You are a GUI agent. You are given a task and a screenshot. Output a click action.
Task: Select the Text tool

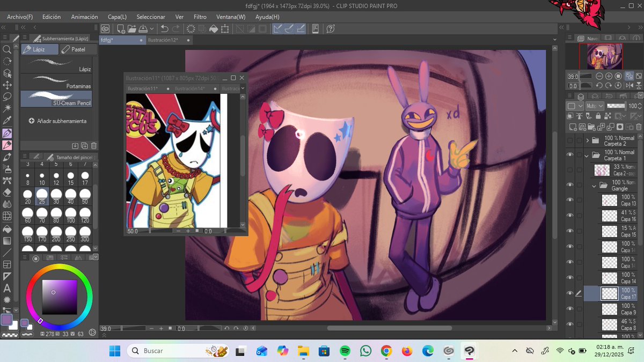8,288
